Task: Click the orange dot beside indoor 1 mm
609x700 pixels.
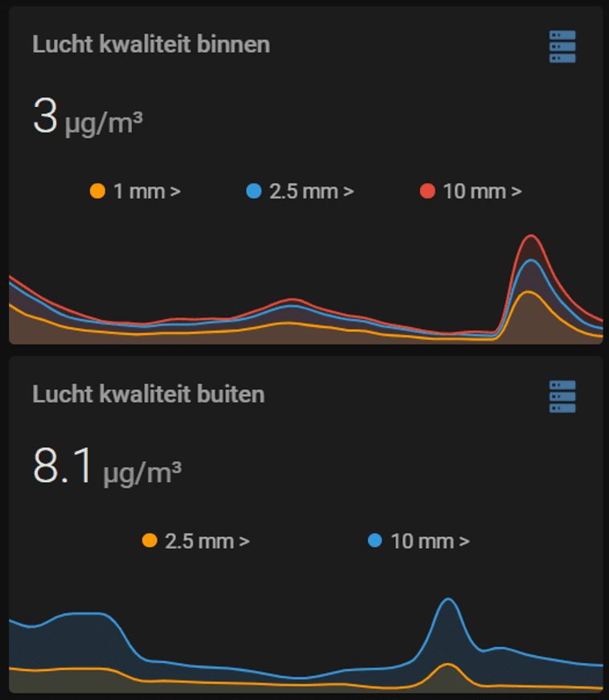Action: coord(97,191)
